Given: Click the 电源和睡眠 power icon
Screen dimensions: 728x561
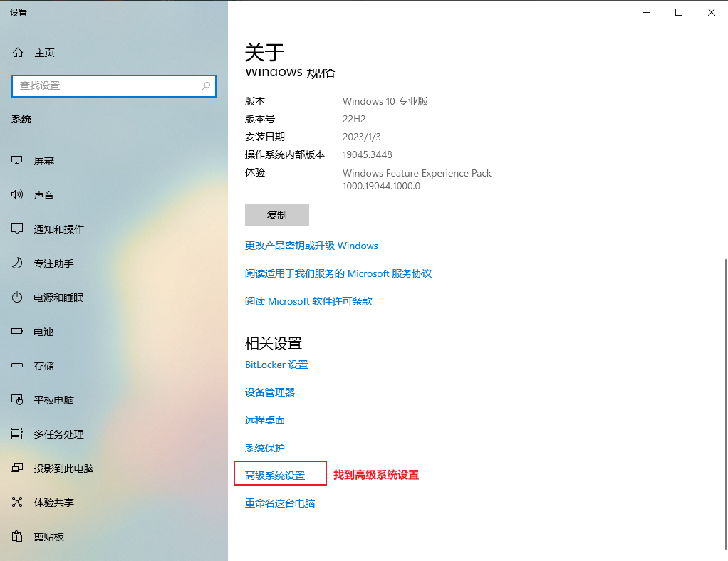Looking at the screenshot, I should coord(16,298).
